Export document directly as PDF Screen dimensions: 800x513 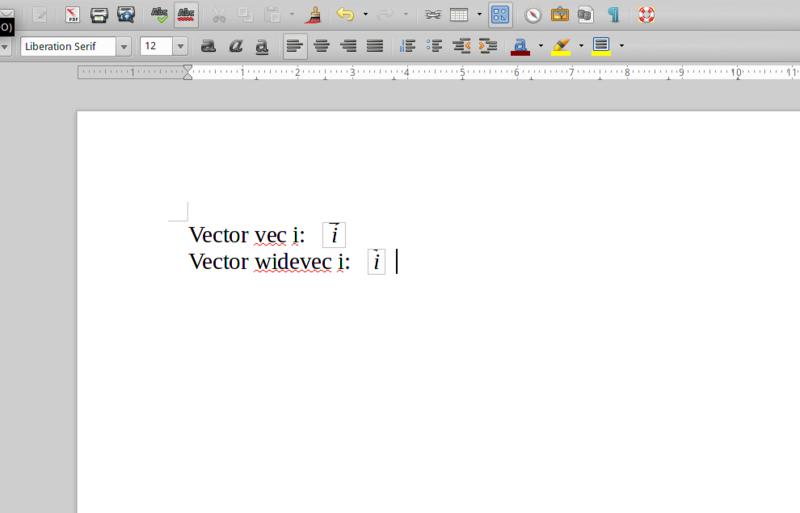73,15
